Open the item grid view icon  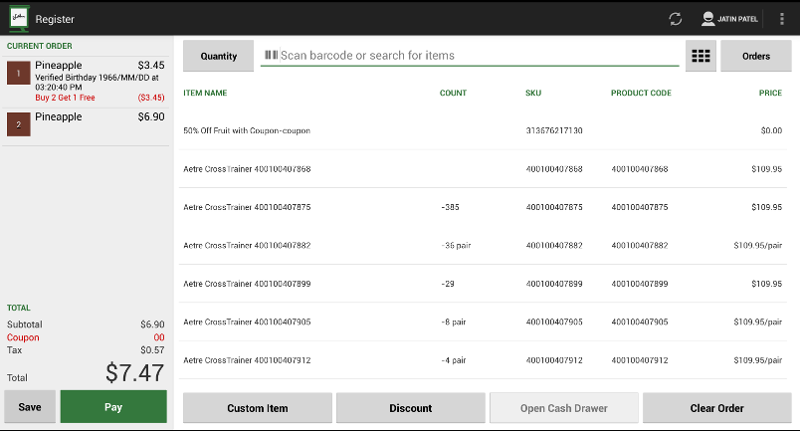[701, 56]
